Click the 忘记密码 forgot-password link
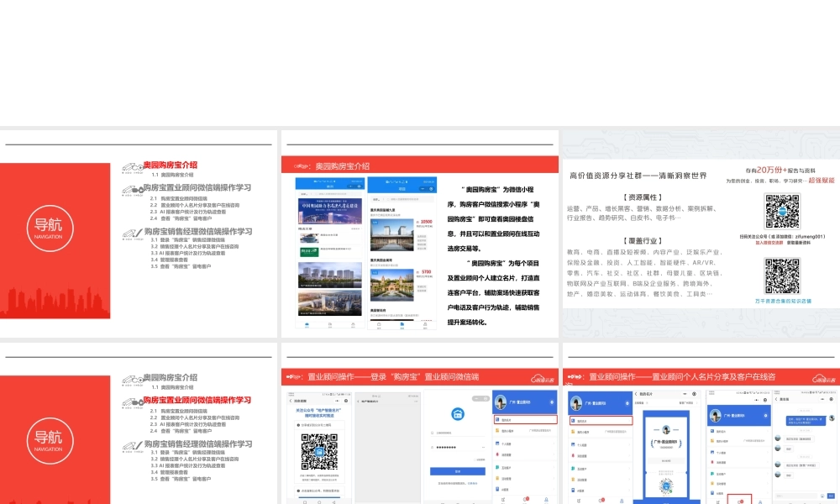 pyautogui.click(x=472, y=483)
